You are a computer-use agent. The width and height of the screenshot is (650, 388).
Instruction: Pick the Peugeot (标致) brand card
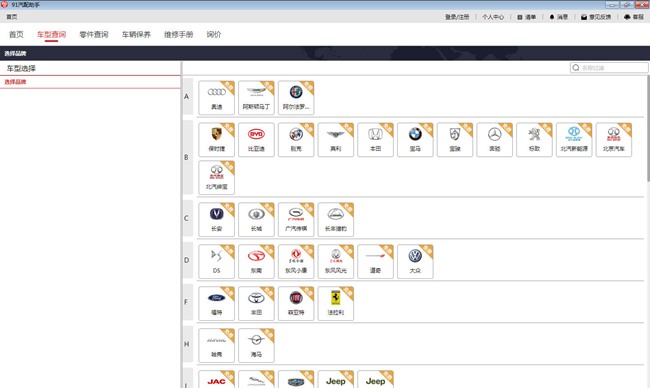click(534, 140)
